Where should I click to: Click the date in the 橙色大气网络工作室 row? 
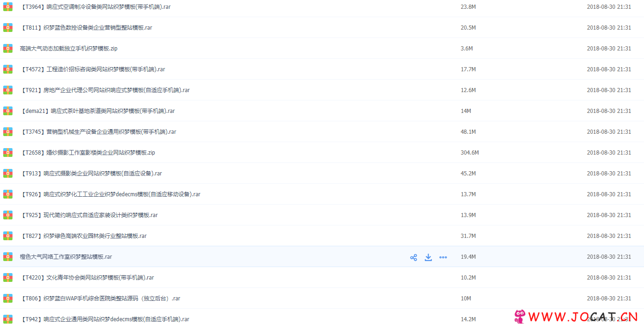609,257
